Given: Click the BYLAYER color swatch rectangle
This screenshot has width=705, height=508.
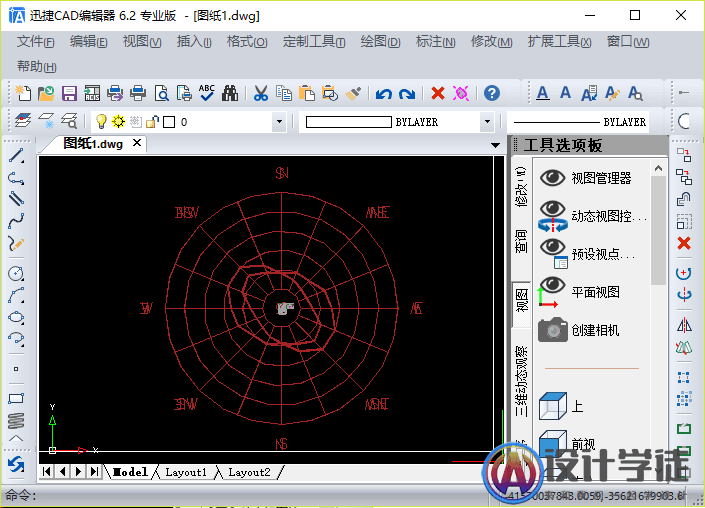Looking at the screenshot, I should click(348, 122).
